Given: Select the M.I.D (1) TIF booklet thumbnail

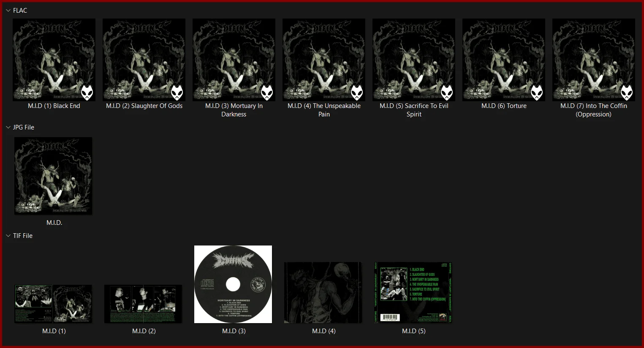Looking at the screenshot, I should (x=53, y=304).
